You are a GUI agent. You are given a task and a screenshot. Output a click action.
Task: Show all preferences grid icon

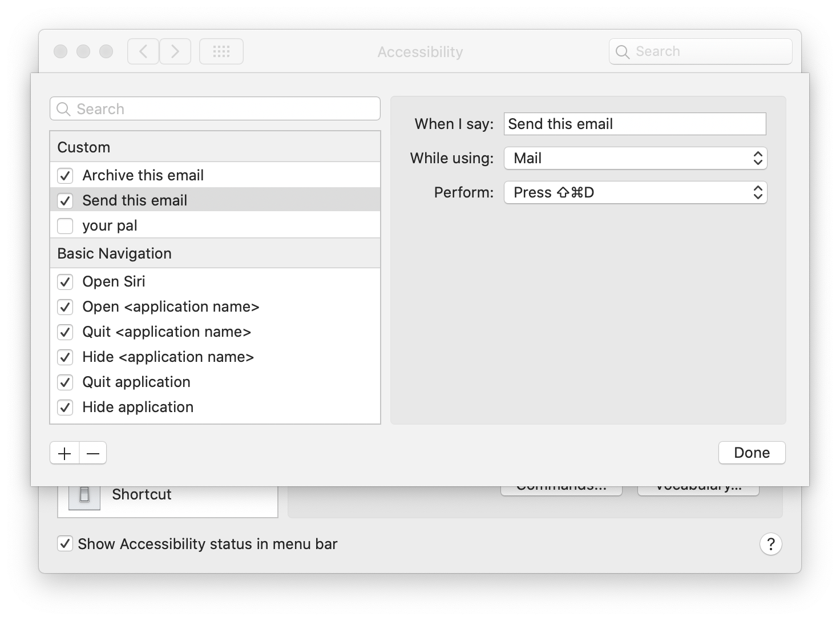tap(221, 51)
